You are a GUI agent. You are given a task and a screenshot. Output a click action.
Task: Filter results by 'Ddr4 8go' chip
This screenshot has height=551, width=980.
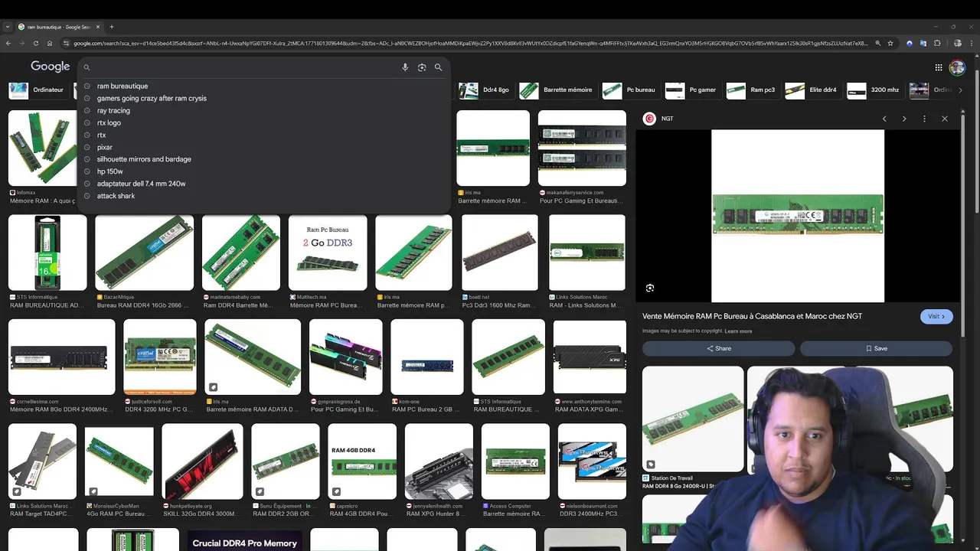[x=485, y=90]
